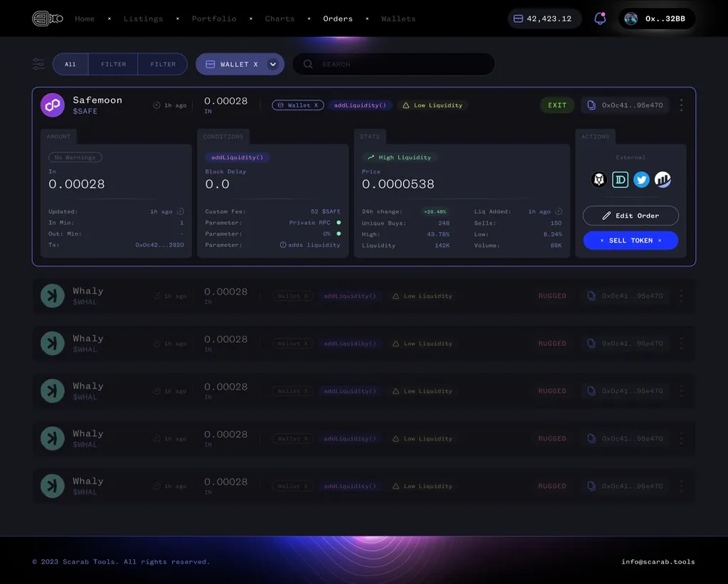The width and height of the screenshot is (728, 584).
Task: Click the CONDITIONS panel tab label
Action: pyautogui.click(x=223, y=137)
